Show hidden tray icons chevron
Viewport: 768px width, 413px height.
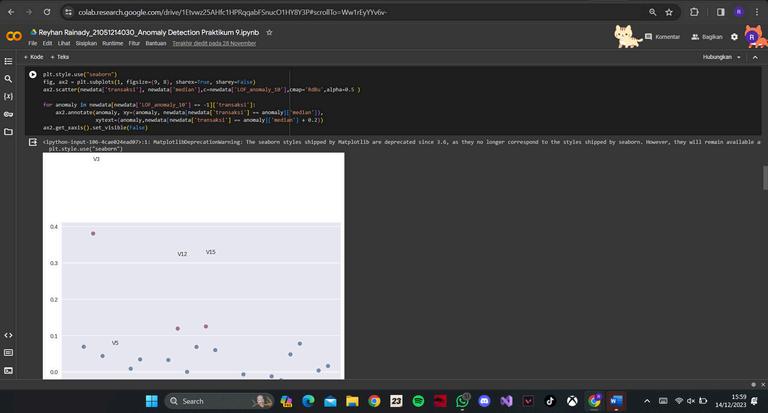pyautogui.click(x=647, y=401)
